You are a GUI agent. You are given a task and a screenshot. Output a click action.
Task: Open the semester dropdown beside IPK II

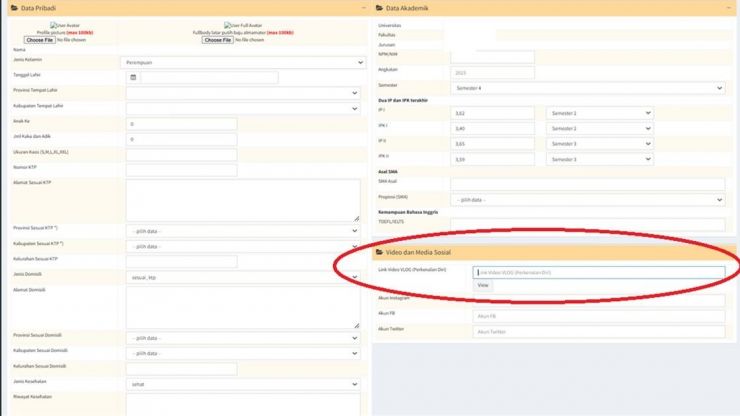pos(600,159)
